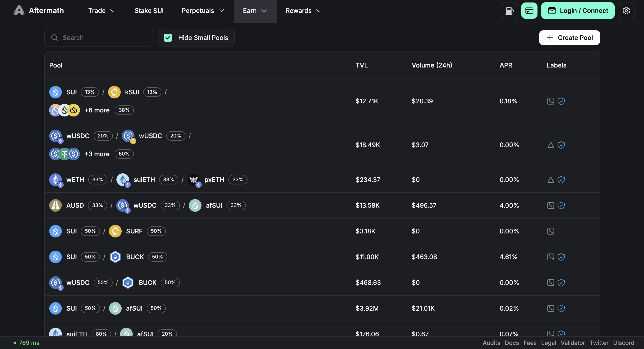Click the pool Search input field

click(x=99, y=37)
